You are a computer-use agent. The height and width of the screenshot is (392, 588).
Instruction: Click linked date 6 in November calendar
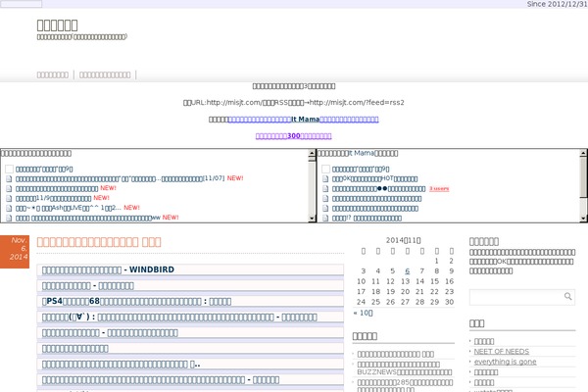coord(408,270)
